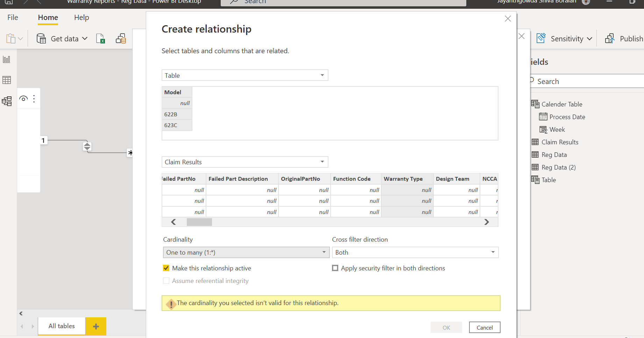The height and width of the screenshot is (338, 644).
Task: Click the Paste clipboard icon
Action: pyautogui.click(x=11, y=39)
